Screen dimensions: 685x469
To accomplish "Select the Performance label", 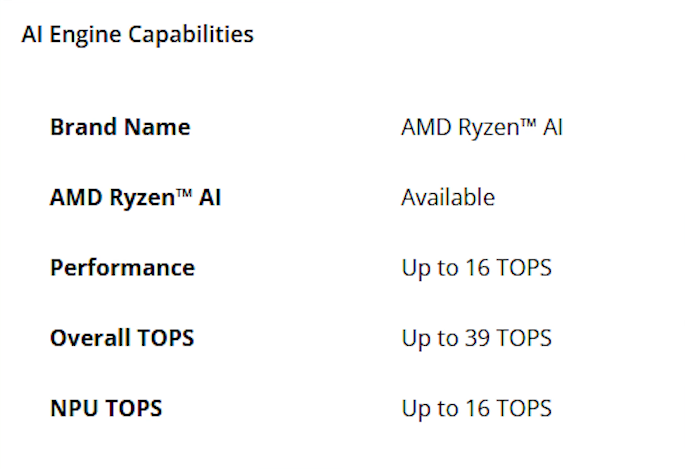I will (x=122, y=268).
